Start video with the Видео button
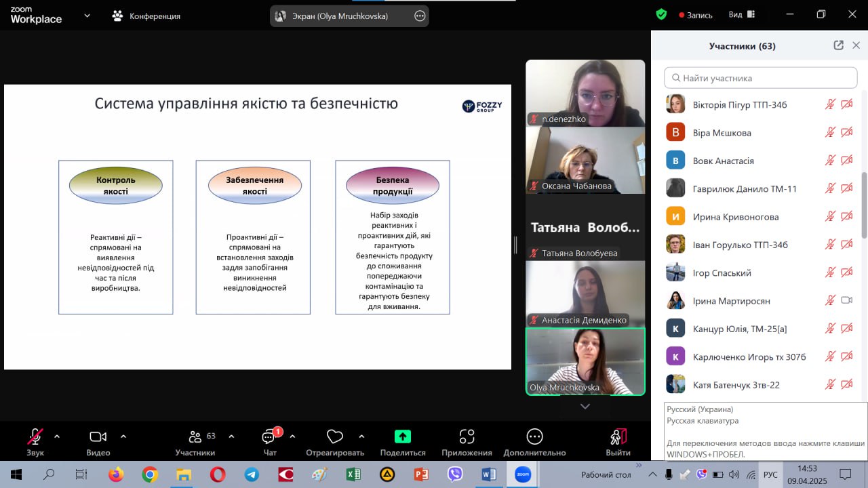868x488 pixels. pyautogui.click(x=98, y=442)
